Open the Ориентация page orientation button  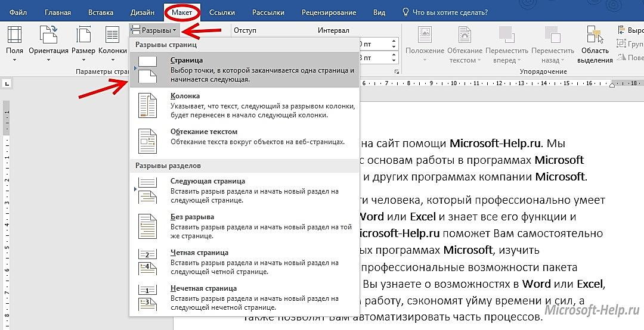(48, 44)
